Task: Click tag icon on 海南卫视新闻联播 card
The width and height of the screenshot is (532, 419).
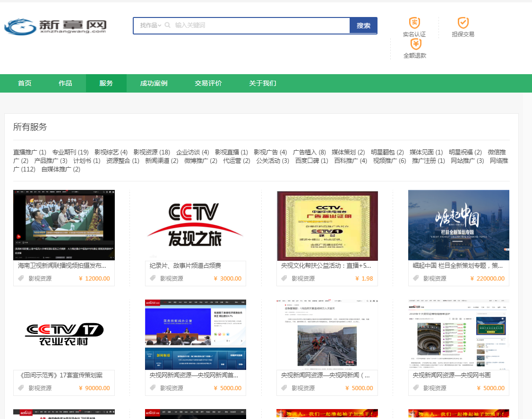Action: point(21,278)
